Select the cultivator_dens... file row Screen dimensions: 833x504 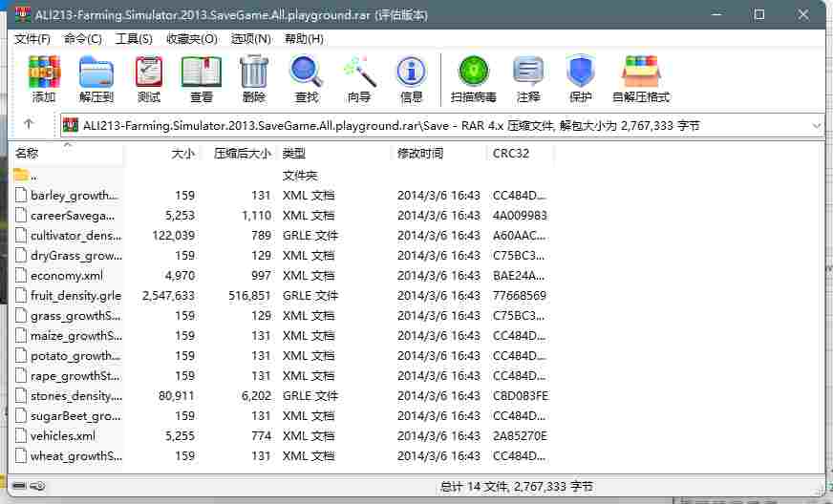282,235
